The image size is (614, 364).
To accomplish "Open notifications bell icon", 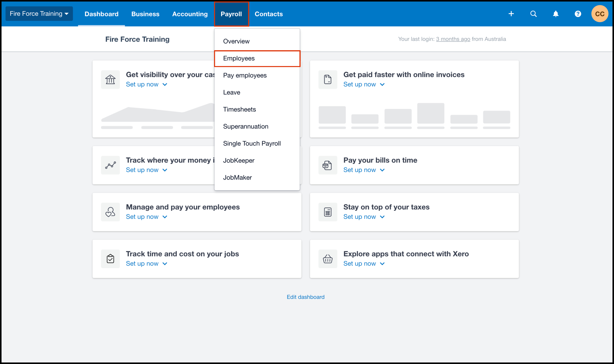I will 556,14.
